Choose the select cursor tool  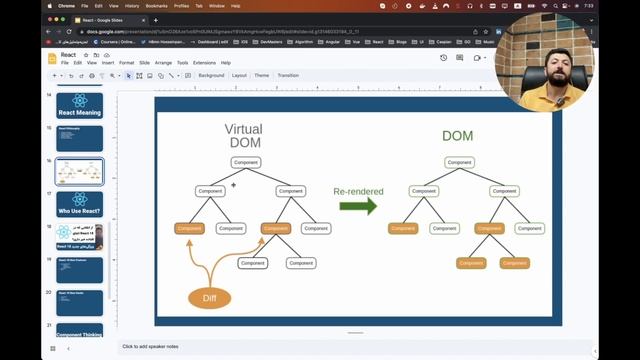pyautogui.click(x=129, y=76)
